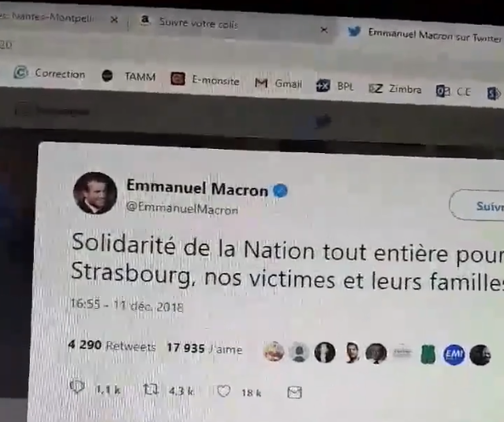Open the TAMM bookmark

(128, 77)
